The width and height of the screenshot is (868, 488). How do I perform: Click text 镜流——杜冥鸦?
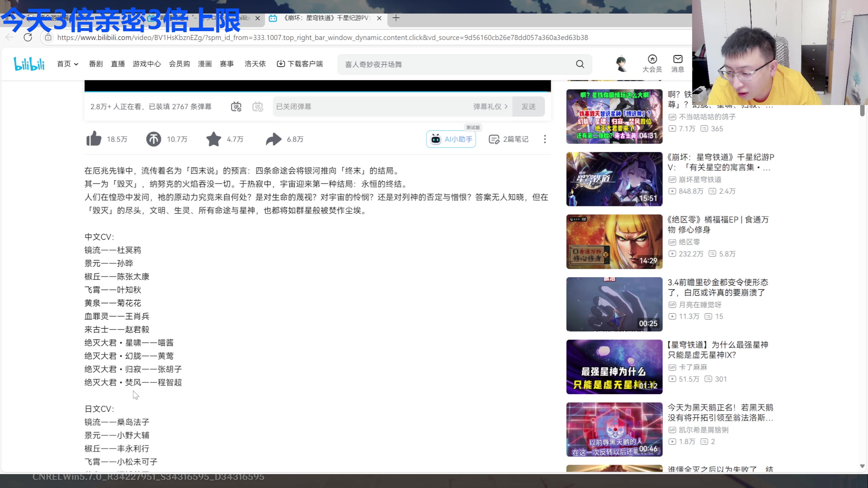click(113, 250)
